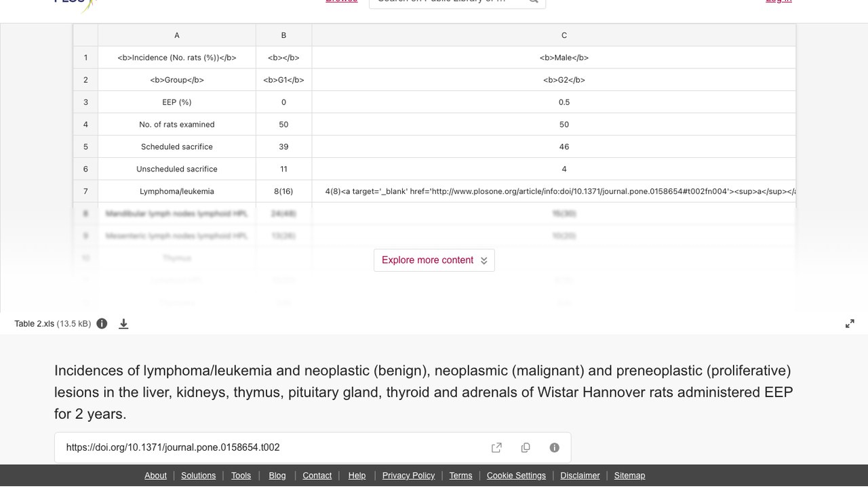
Task: Open the Tools footer link
Action: pyautogui.click(x=241, y=476)
